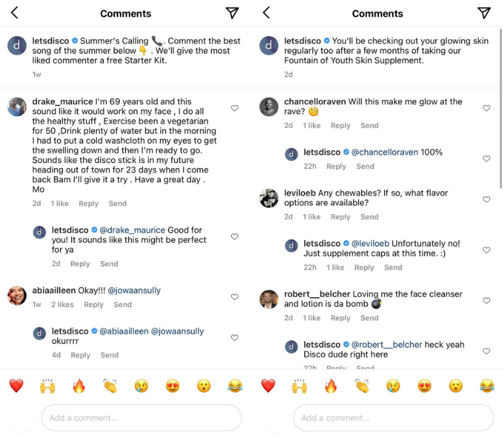The image size is (504, 436).
Task: Open the @jowaansully mention in abiaailleen's comment
Action: pos(134,291)
